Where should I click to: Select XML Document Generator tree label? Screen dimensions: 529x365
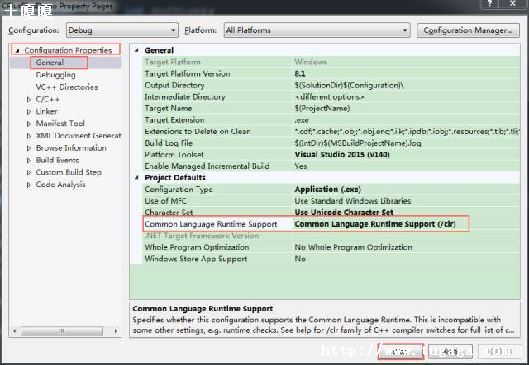tap(79, 136)
